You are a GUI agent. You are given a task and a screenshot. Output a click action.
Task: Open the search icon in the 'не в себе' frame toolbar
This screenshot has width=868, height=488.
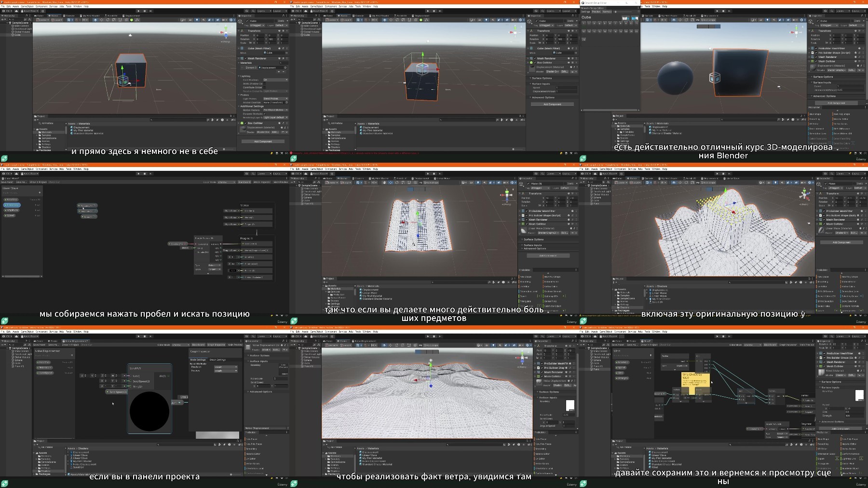253,11
